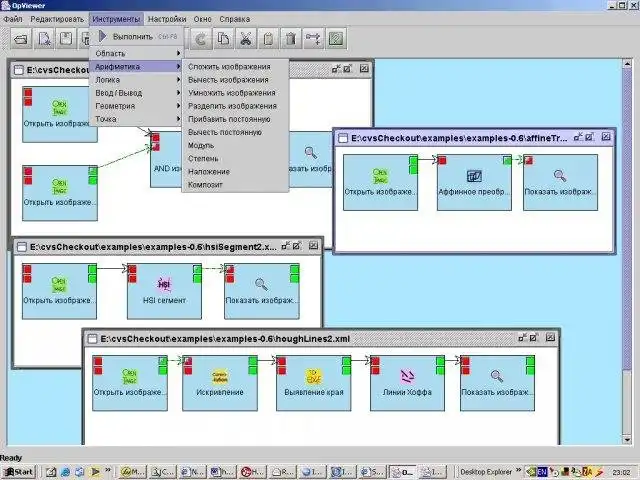Click the Open file toolbar icon
Image resolution: width=640 pixels, height=480 pixels.
[x=21, y=39]
